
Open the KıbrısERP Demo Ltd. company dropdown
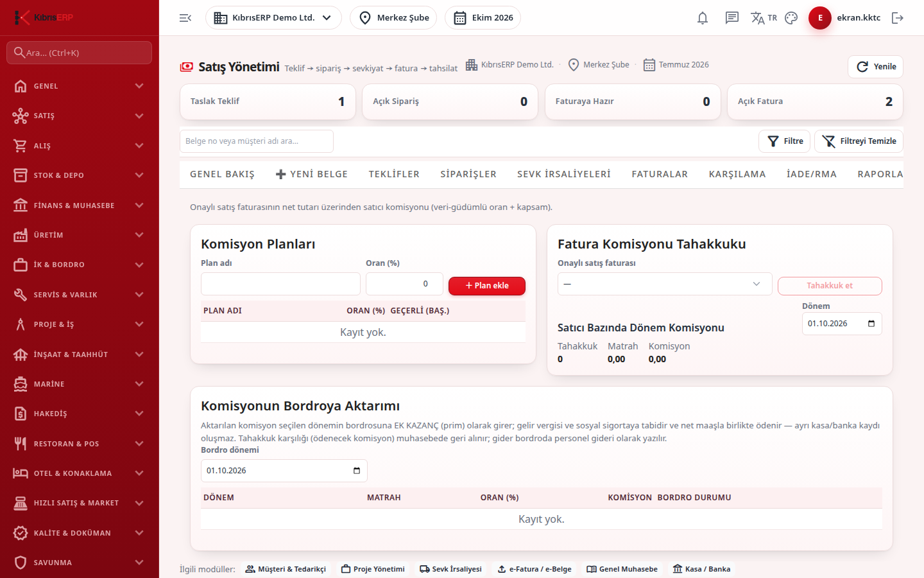tap(273, 18)
